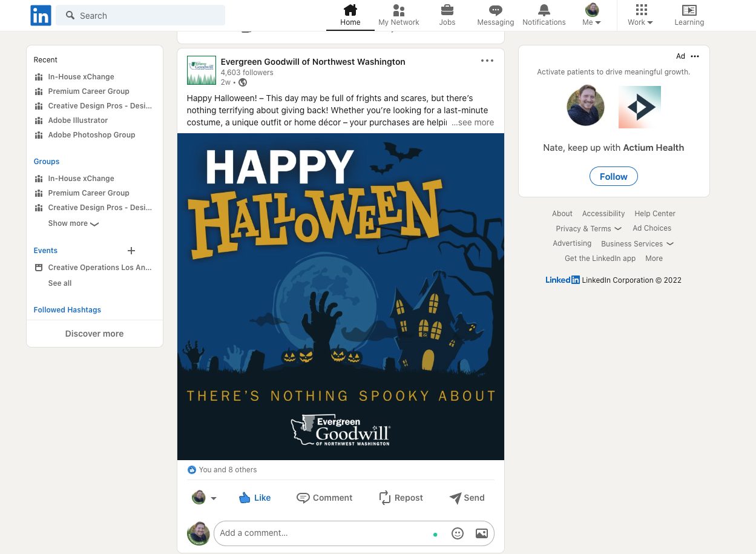This screenshot has width=756, height=554.
Task: Open Premium Career Group under Recent
Action: point(89,91)
